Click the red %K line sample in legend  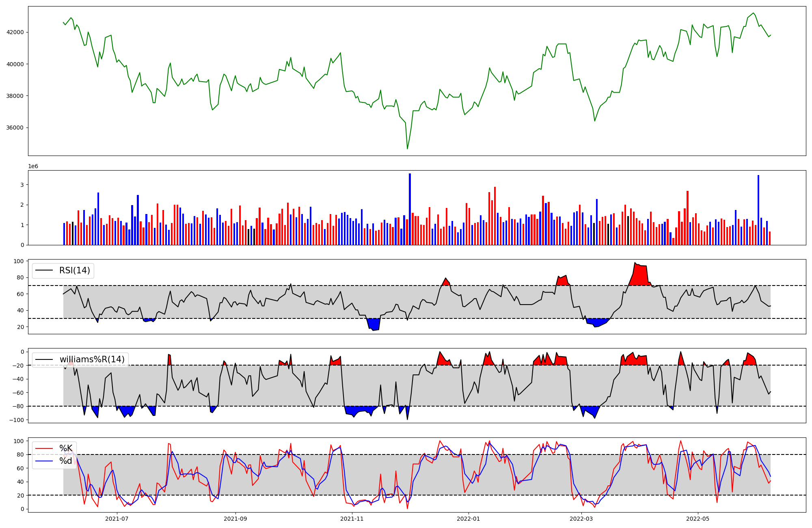tap(44, 448)
